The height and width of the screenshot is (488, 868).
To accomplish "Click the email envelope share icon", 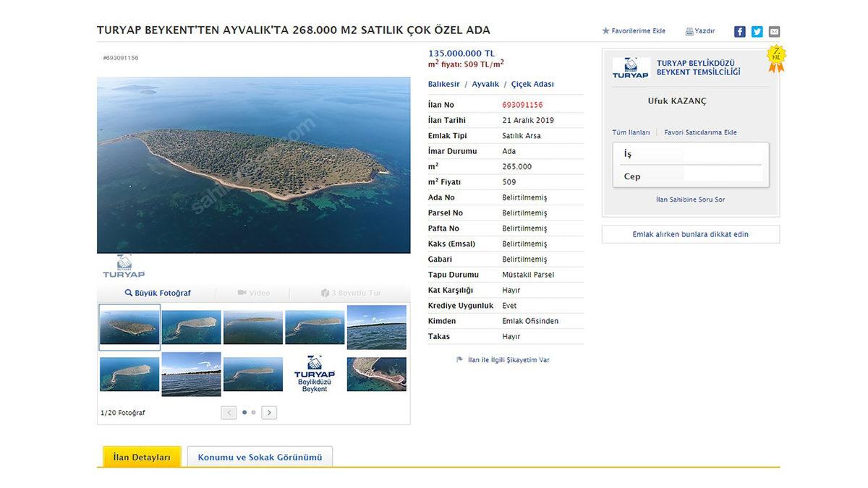I will (x=774, y=32).
